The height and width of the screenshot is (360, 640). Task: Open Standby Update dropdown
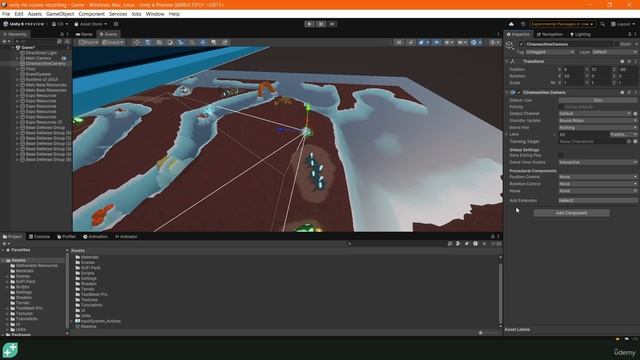coord(598,120)
